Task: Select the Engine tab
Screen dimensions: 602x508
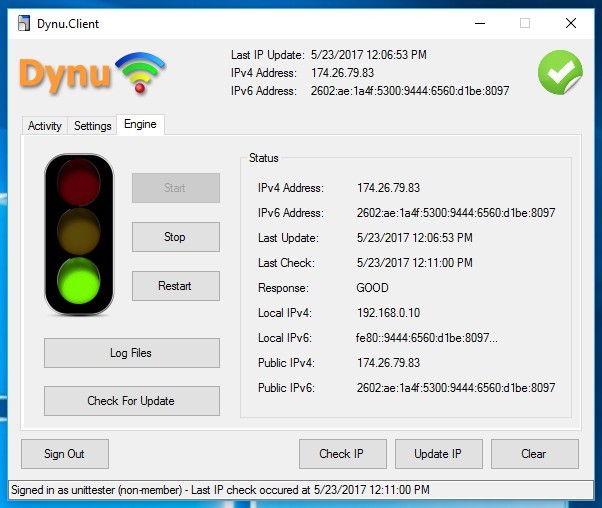Action: [141, 124]
